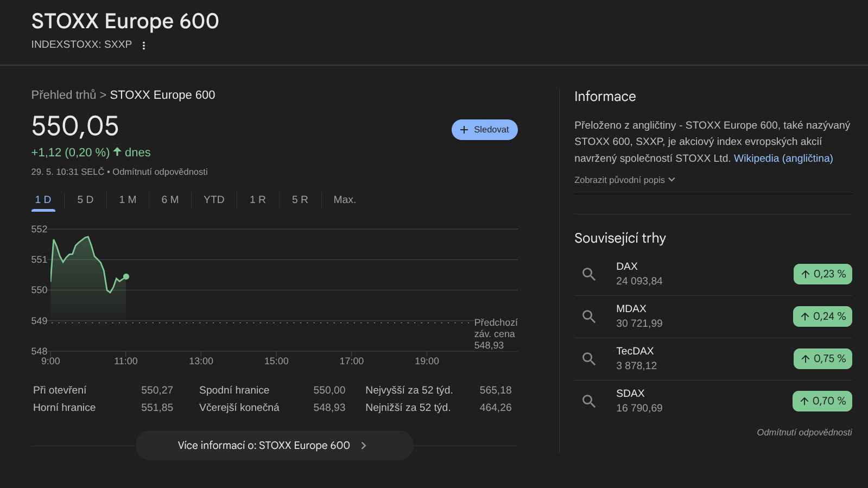Image resolution: width=868 pixels, height=488 pixels.
Task: Click the search icon next to SDAX
Action: pyautogui.click(x=589, y=401)
